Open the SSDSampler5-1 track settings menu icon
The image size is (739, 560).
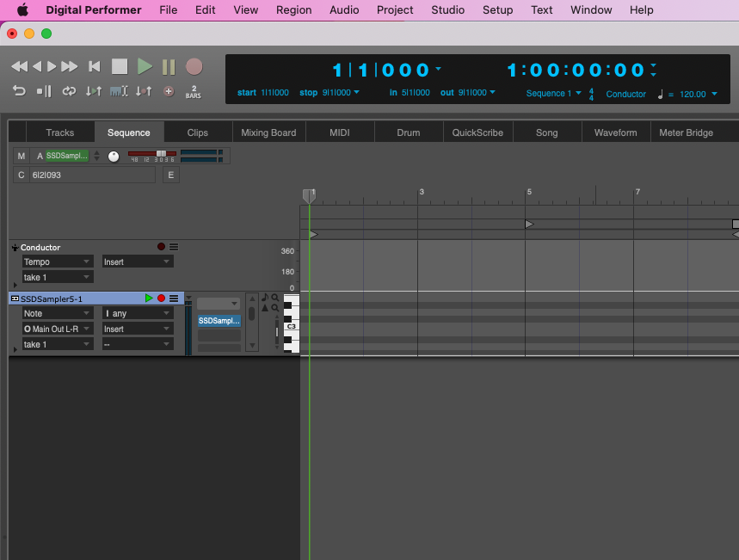pyautogui.click(x=174, y=298)
